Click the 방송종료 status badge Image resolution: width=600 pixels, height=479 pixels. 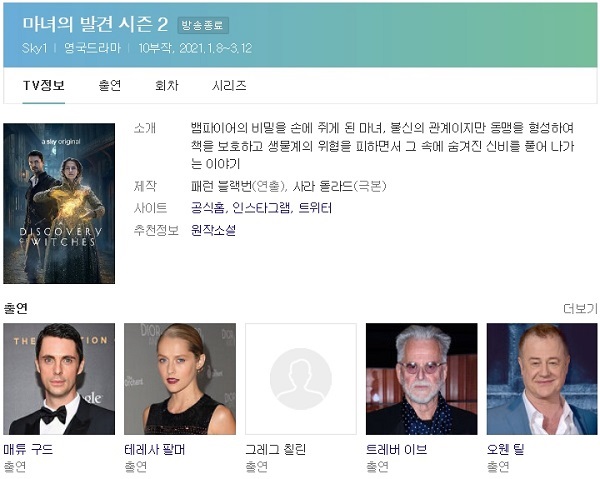[x=202, y=25]
